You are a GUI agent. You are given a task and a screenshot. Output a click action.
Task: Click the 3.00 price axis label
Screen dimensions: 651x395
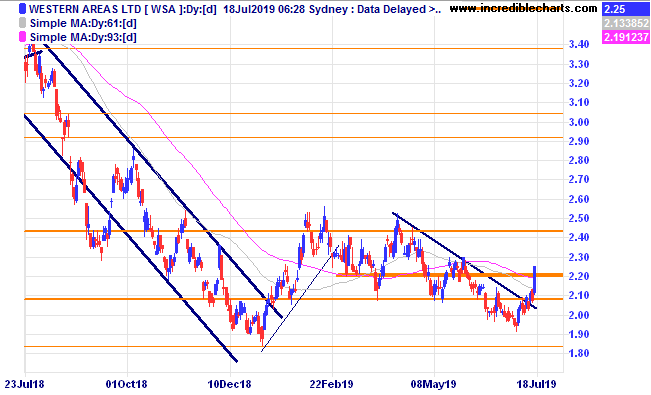(x=579, y=122)
